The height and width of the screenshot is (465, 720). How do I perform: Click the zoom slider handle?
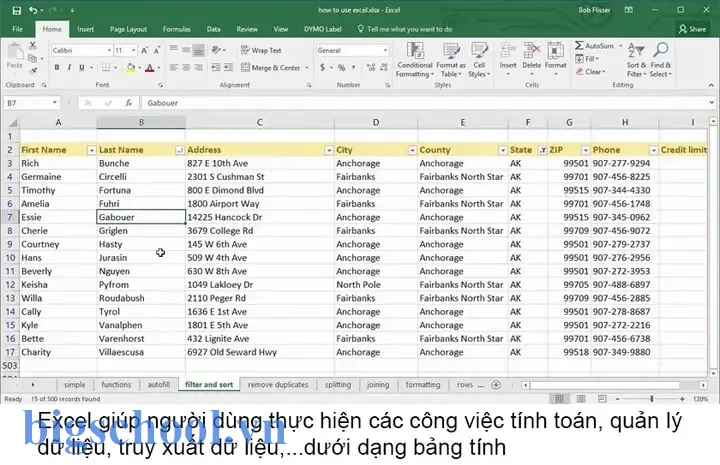652,399
